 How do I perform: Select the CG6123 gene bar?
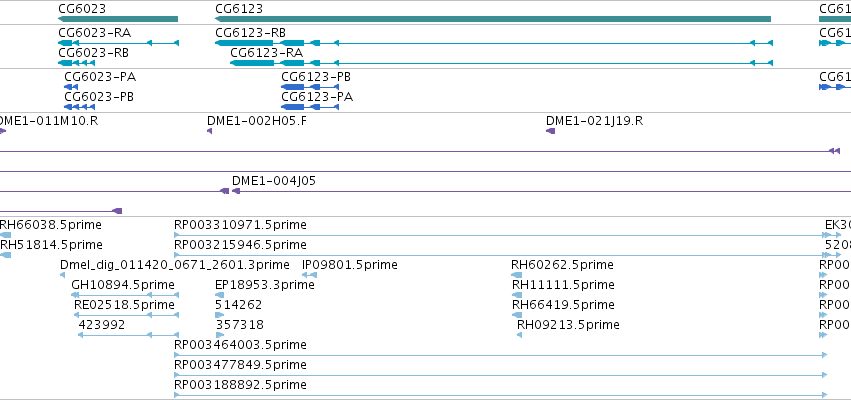(493, 19)
